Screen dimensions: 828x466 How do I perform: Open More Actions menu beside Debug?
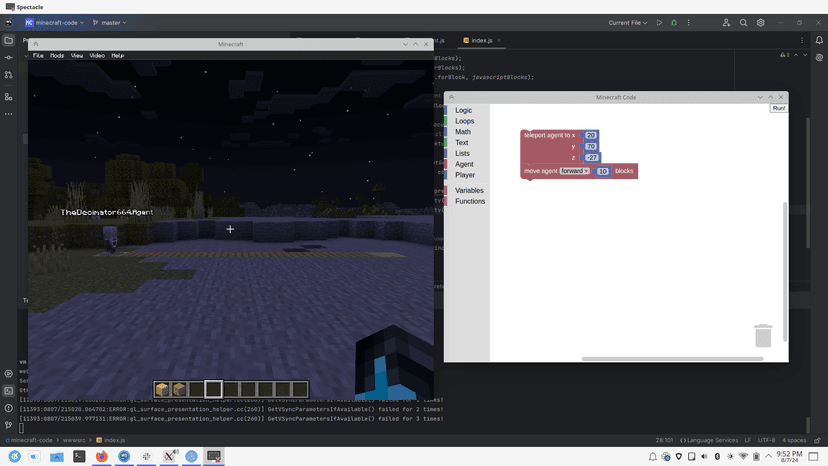coord(689,23)
